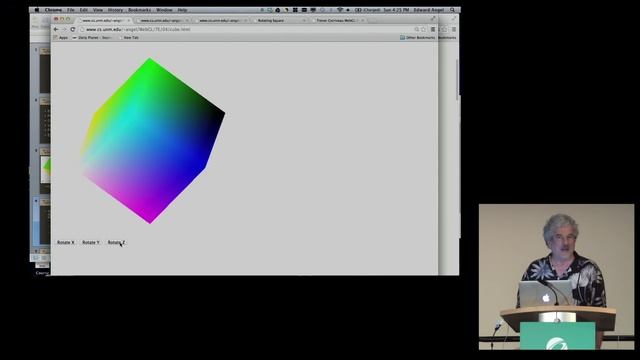Open the Apps shortcut in bookmarks bar

point(60,38)
